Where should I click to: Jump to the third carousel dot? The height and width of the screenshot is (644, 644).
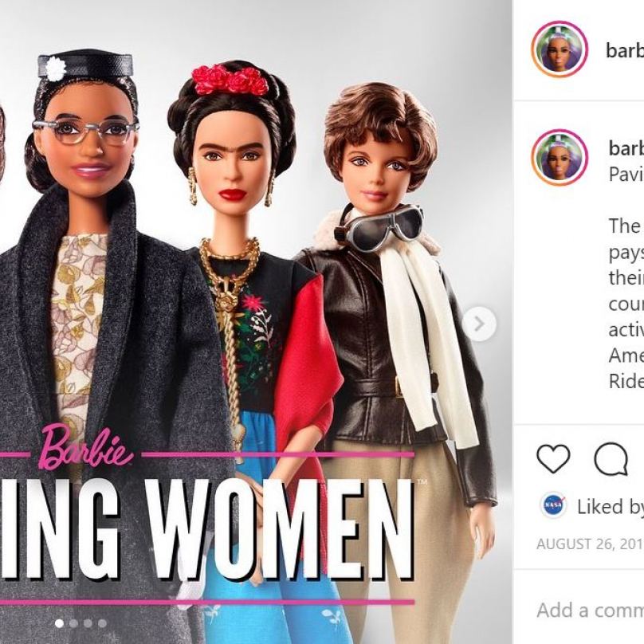(x=88, y=623)
